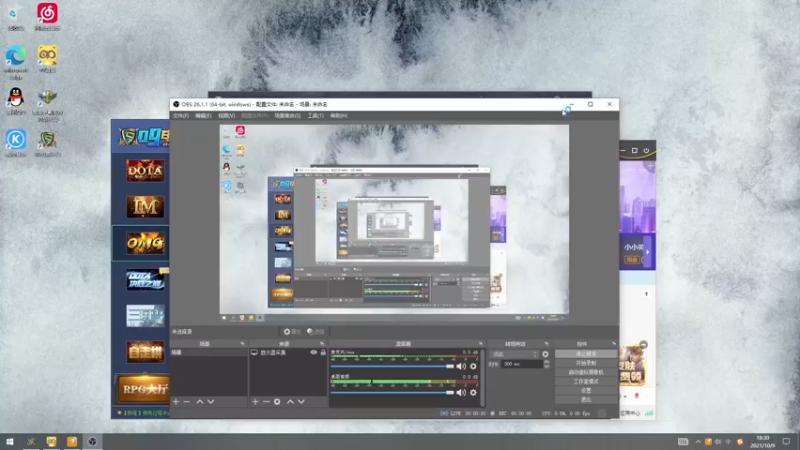Click the source filters button above the docks
The width and height of the screenshot is (800, 450).
(x=316, y=332)
